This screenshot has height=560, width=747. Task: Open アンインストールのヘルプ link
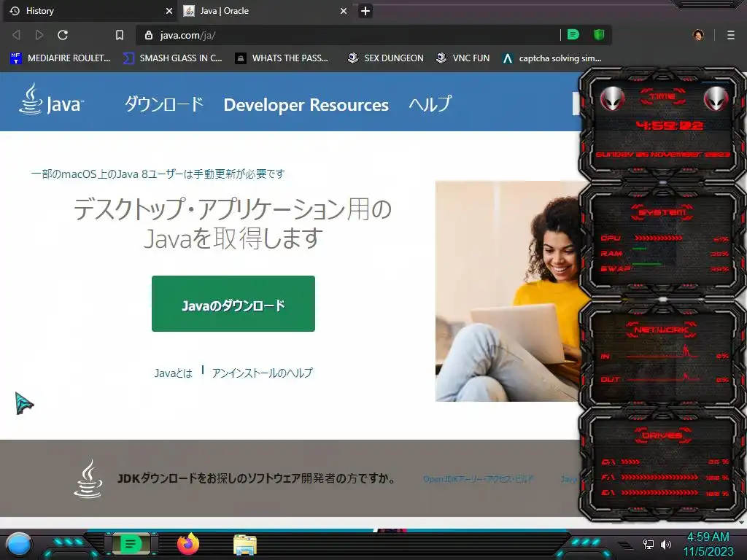pyautogui.click(x=263, y=373)
